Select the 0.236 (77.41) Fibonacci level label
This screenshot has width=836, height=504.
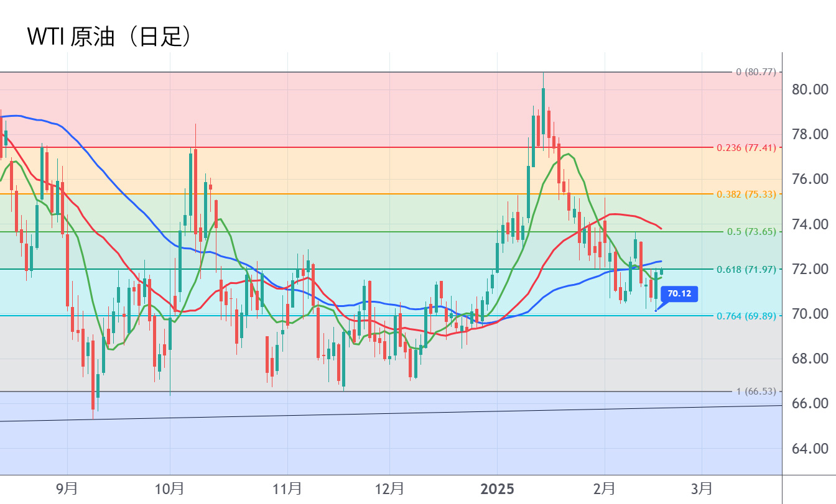click(746, 148)
